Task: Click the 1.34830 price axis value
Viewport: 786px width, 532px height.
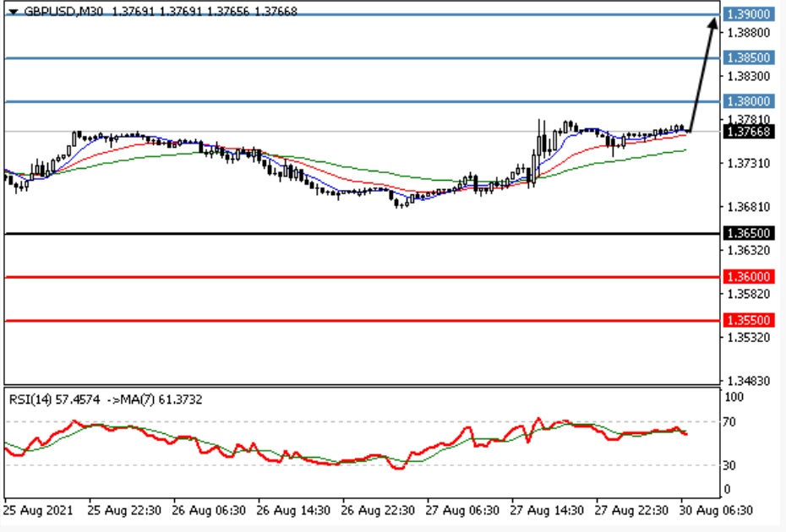Action: 749,381
